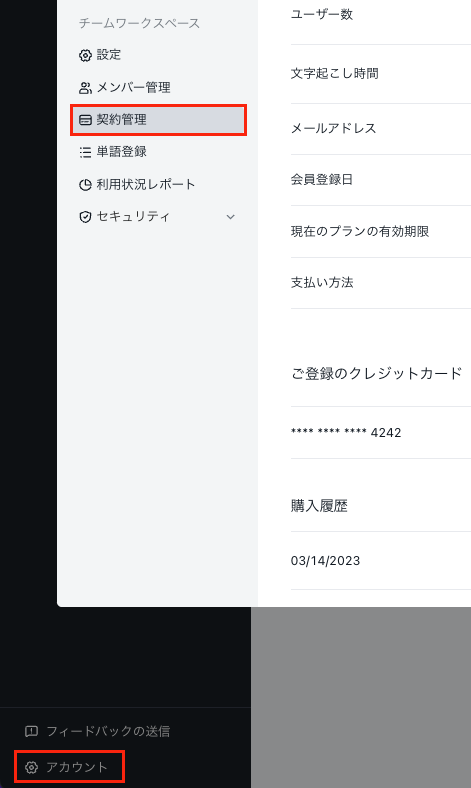The height and width of the screenshot is (788, 471).
Task: Open the 設定 menu item
Action: 109,55
